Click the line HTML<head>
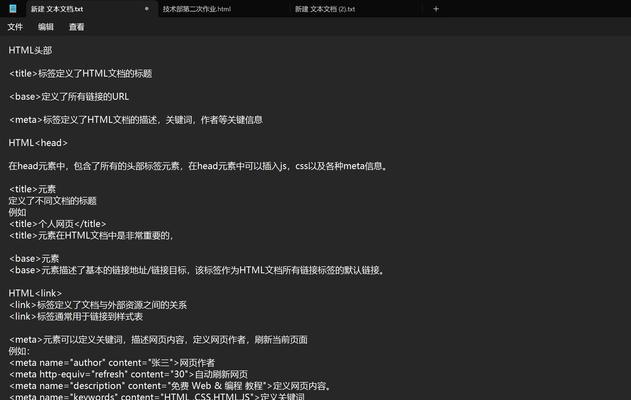Viewport: 631px width, 400px height. pyautogui.click(x=38, y=143)
